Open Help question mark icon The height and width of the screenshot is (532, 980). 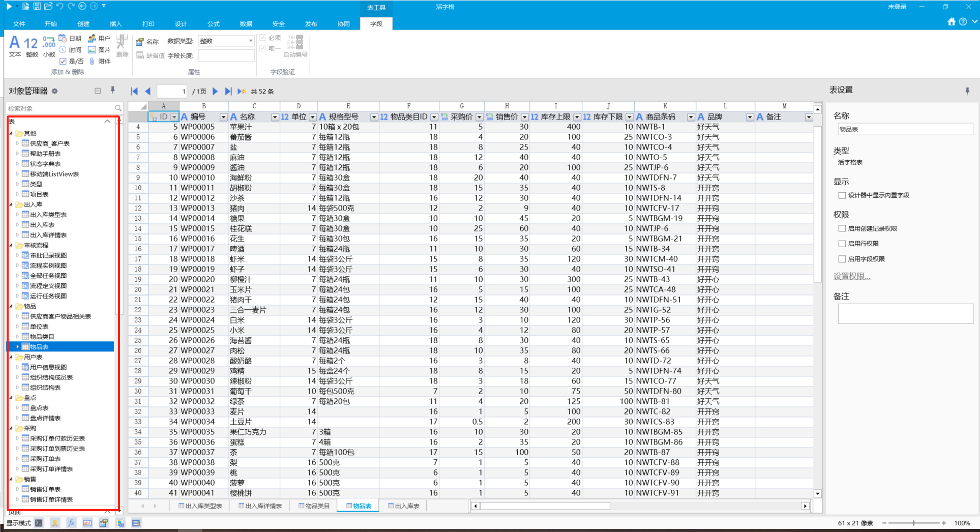[963, 22]
